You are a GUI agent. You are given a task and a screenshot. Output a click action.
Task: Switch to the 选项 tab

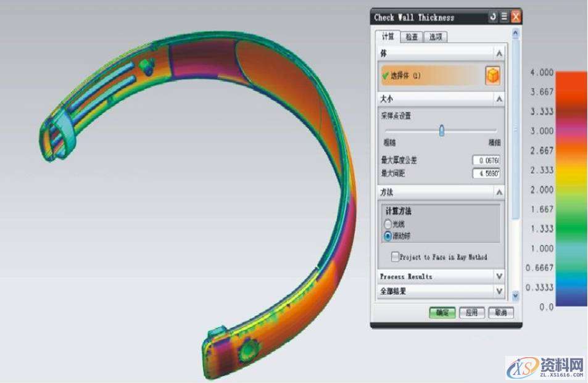[x=435, y=37]
